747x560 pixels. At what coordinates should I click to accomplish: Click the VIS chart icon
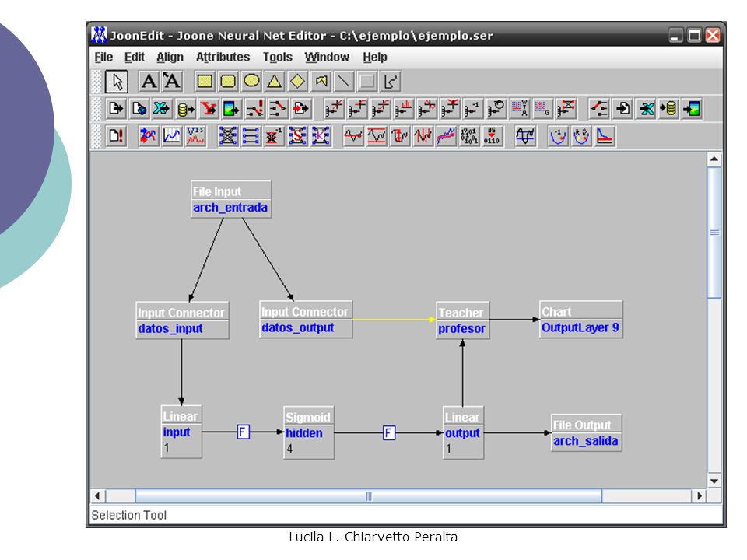195,136
